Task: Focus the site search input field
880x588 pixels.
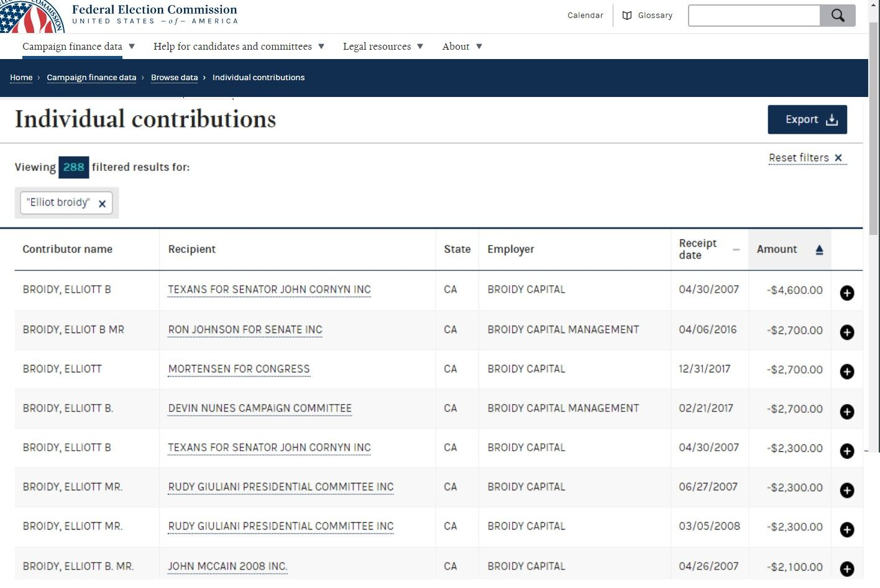Action: coord(754,16)
